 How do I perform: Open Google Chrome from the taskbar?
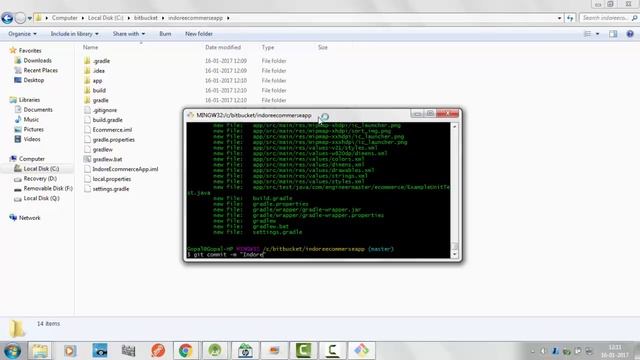pos(185,351)
